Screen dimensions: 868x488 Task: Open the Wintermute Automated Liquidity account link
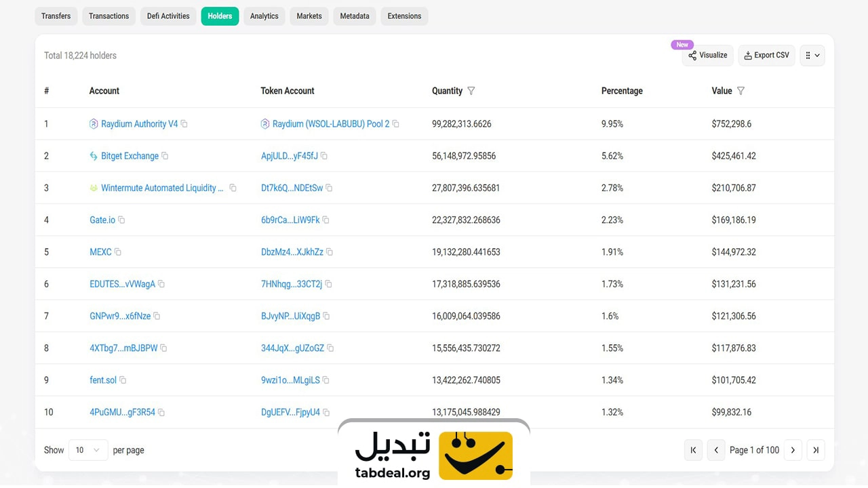pos(162,188)
